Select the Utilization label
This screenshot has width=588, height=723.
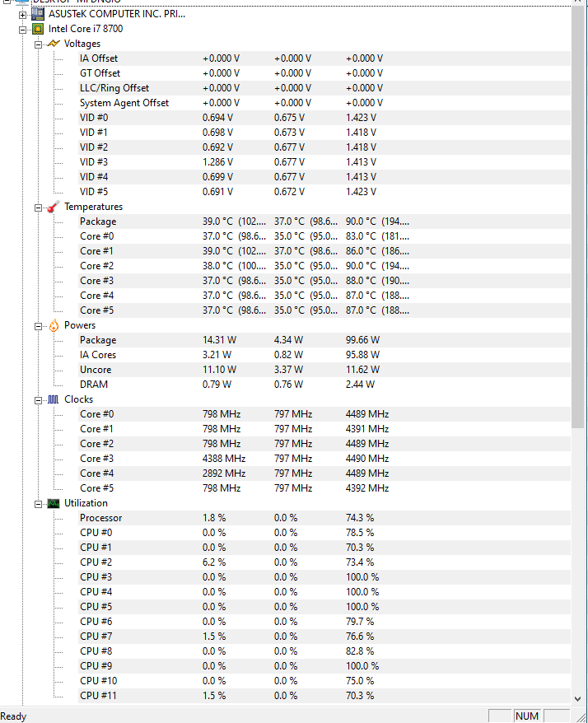(x=86, y=503)
